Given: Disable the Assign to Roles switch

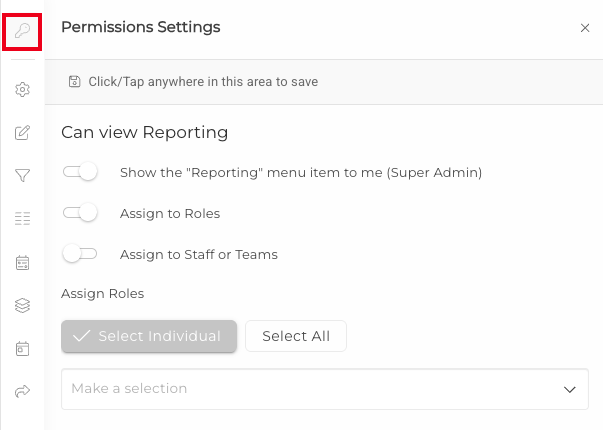Looking at the screenshot, I should point(80,213).
